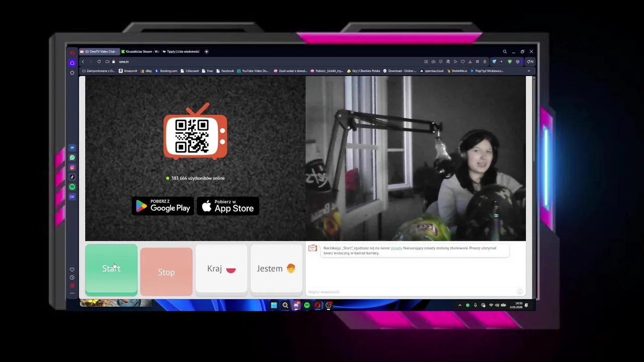Open TikTok in the Opera sidebar
This screenshot has width=644, height=362.
(72, 177)
